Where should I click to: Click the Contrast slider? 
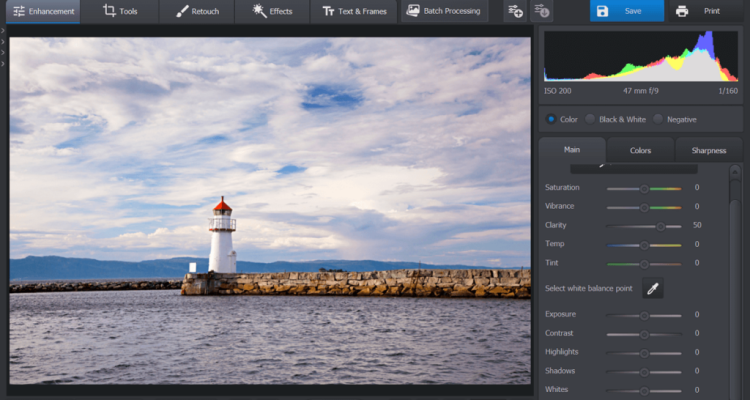[x=644, y=334]
